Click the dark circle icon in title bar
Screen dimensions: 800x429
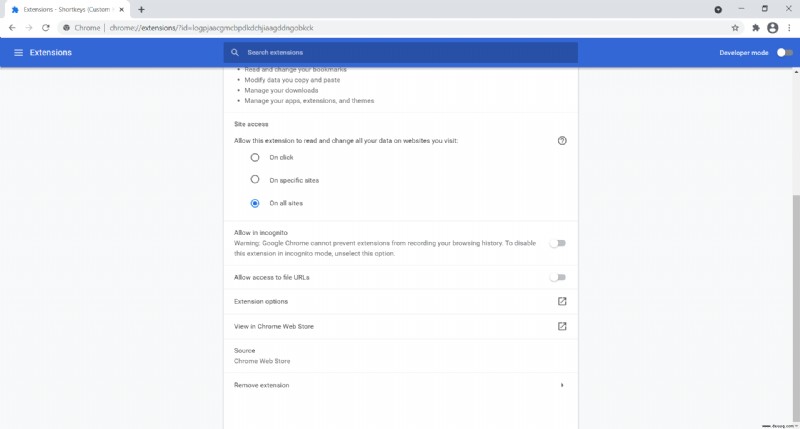click(718, 9)
